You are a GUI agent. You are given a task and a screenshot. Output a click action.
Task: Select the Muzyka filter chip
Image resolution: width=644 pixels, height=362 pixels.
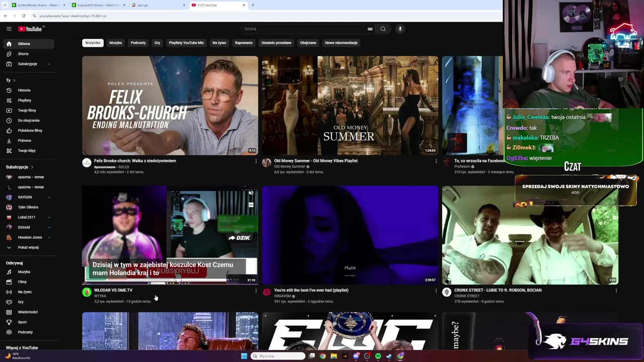point(116,43)
